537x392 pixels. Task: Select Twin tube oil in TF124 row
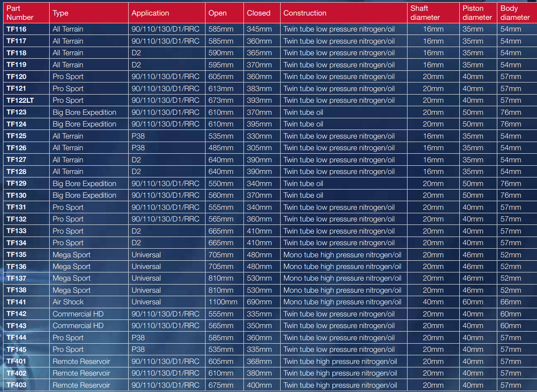303,124
